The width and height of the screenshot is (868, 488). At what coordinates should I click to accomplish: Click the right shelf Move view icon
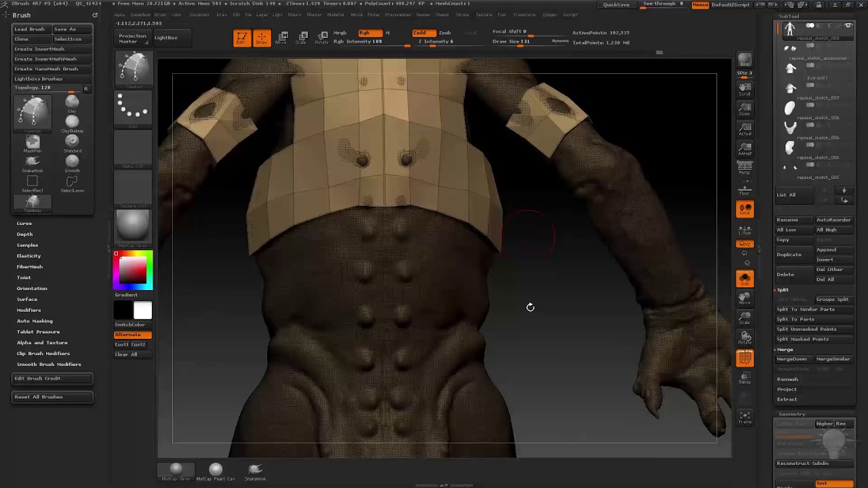(x=745, y=298)
